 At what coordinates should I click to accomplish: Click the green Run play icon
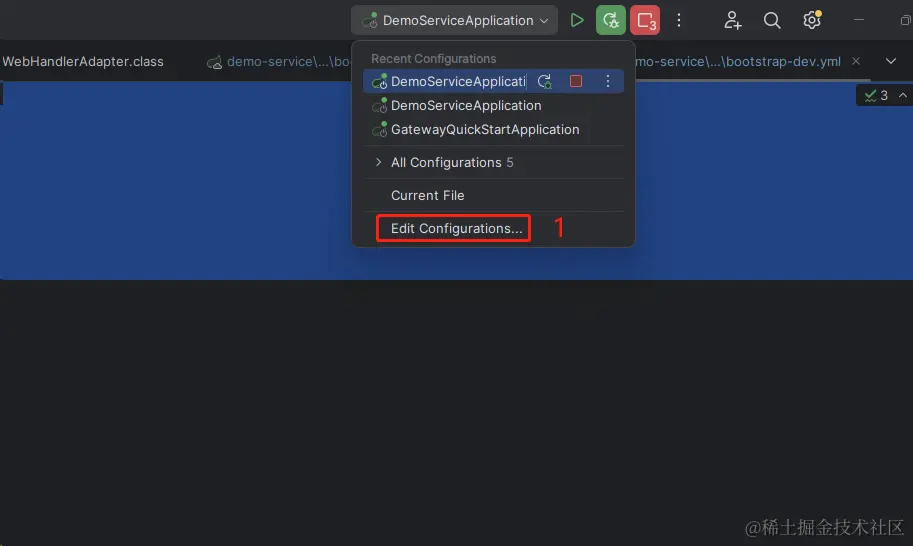576,20
